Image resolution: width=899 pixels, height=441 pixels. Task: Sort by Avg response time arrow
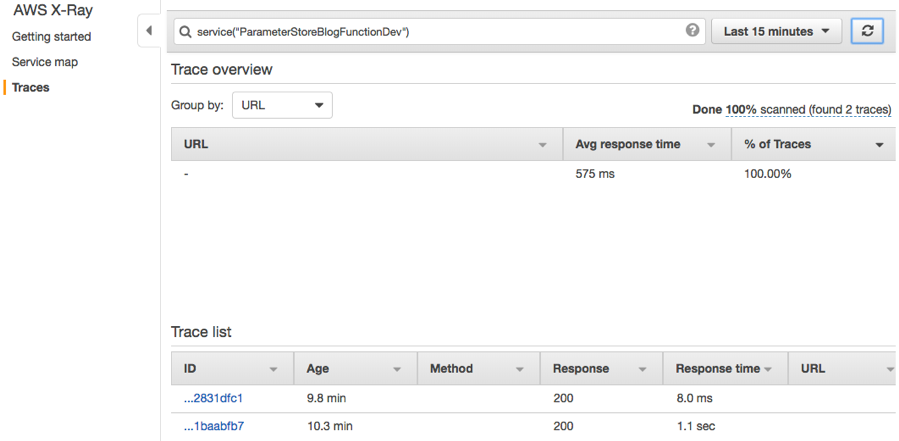click(711, 145)
